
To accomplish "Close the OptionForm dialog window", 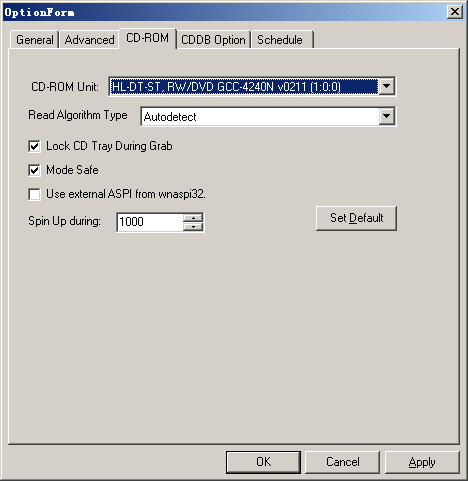I will pyautogui.click(x=455, y=12).
